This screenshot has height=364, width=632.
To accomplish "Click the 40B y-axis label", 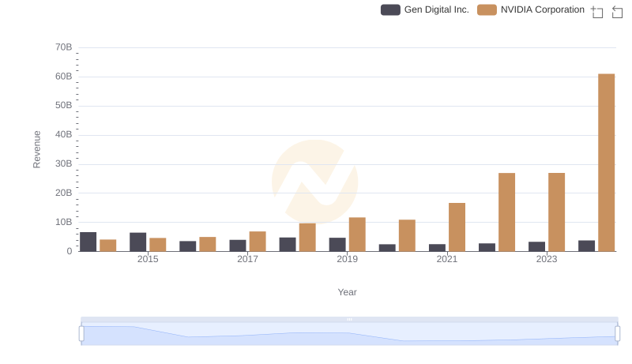I will click(x=64, y=134).
